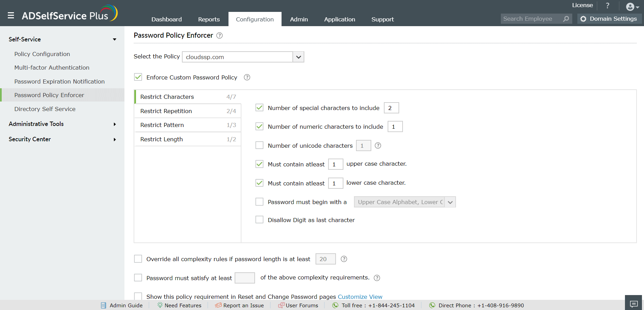Click the Customize View link
644x310 pixels.
tap(360, 296)
